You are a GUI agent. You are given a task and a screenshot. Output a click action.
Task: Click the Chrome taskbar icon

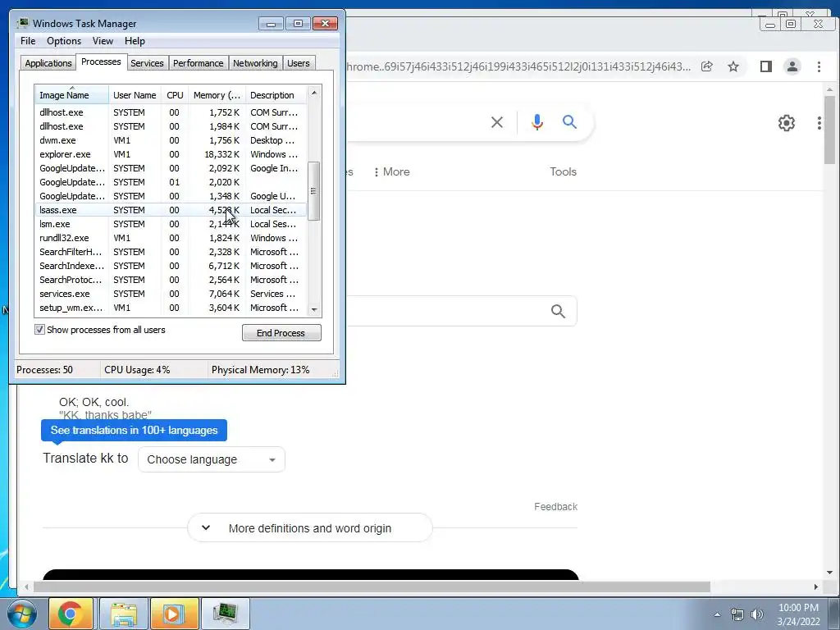tap(71, 614)
